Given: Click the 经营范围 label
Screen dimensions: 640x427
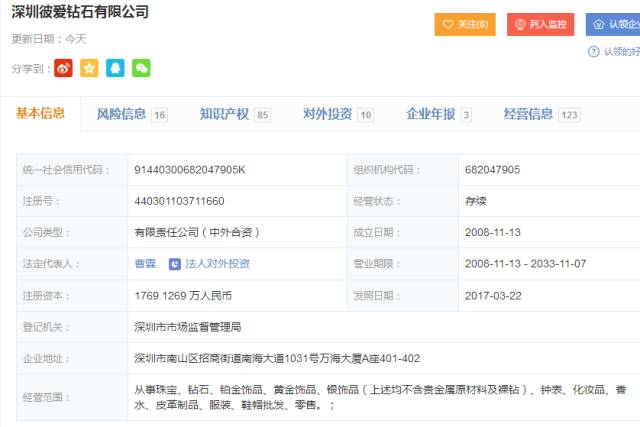Looking at the screenshot, I should 46,397.
